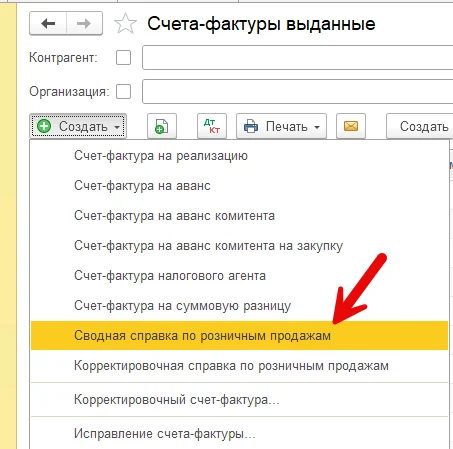Collapse the Создать dropdown button

78,126
